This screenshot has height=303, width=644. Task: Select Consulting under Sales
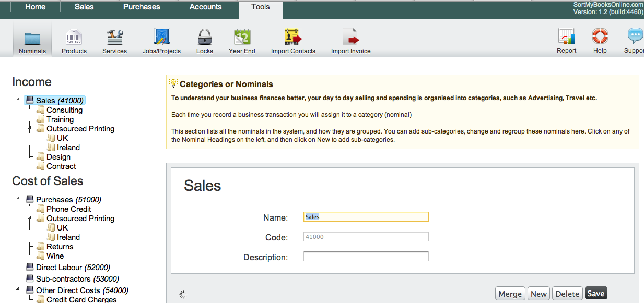click(64, 110)
